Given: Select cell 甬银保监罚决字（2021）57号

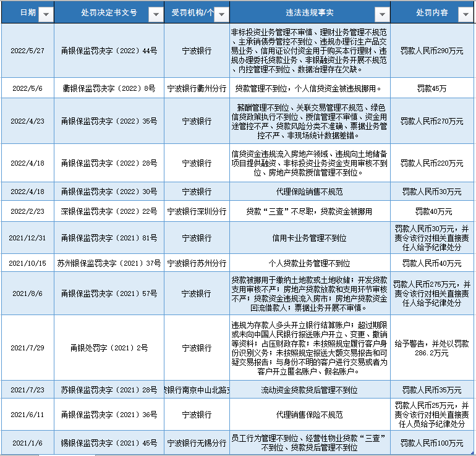Looking at the screenshot, I should pos(109,293).
